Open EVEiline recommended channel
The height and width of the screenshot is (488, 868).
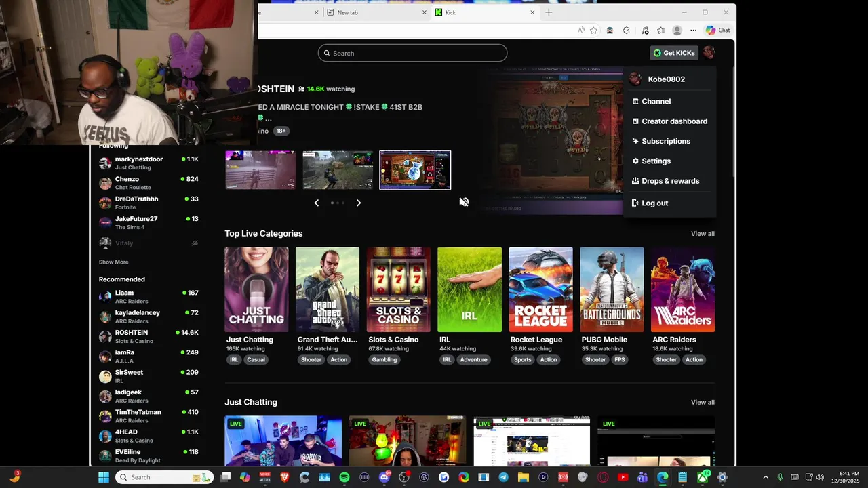pos(149,455)
